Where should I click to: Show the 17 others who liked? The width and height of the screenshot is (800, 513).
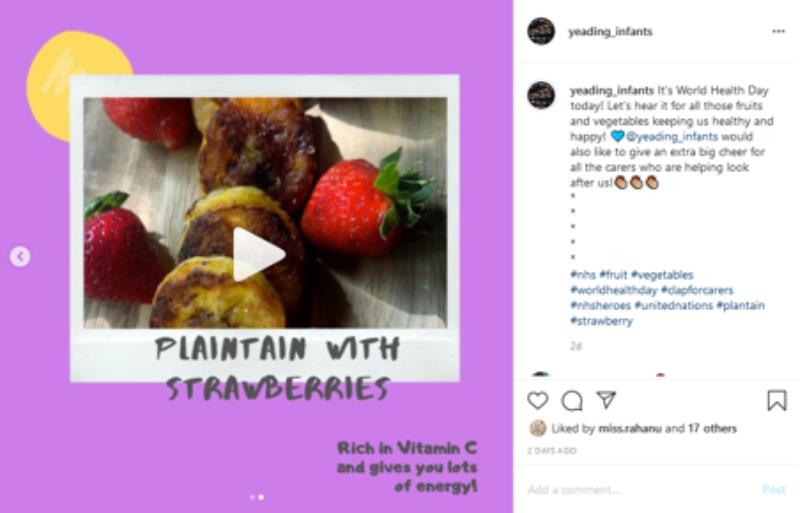[712, 428]
